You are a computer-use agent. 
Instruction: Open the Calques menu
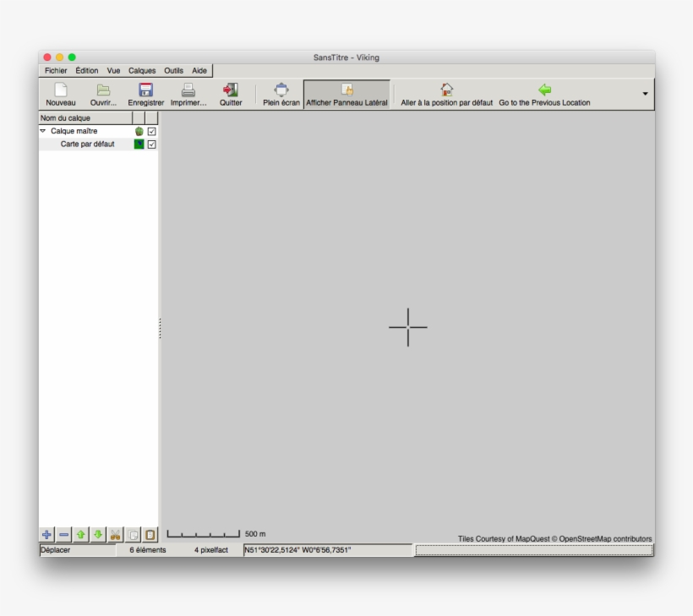click(142, 71)
